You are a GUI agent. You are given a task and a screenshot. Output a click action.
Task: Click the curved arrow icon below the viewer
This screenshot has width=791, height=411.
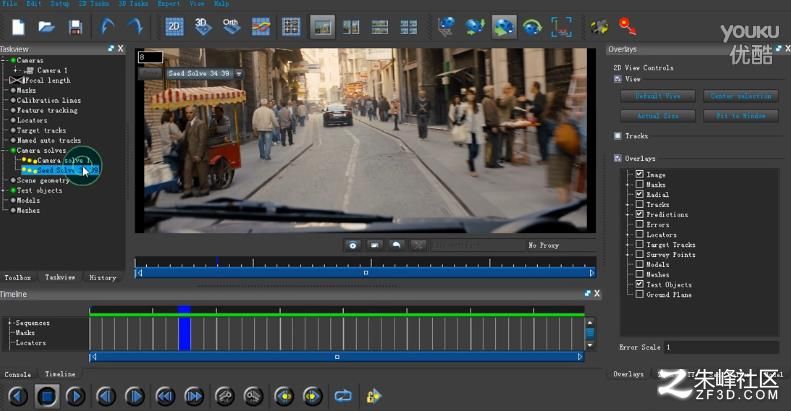[x=396, y=245]
